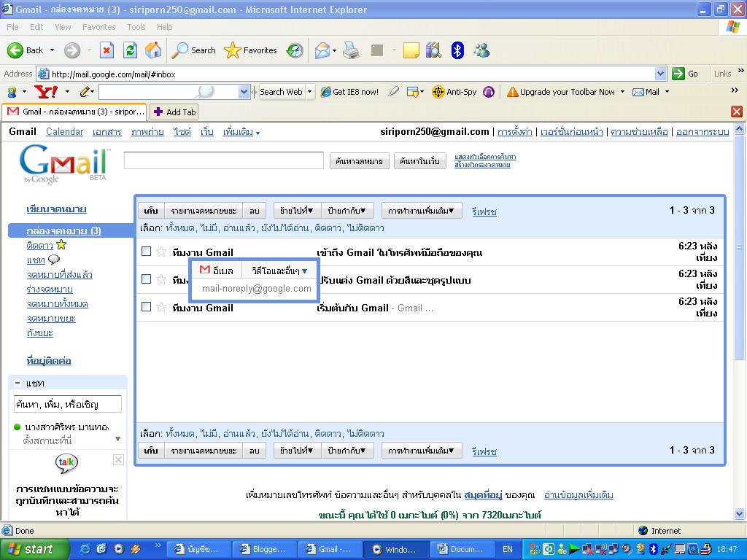Star the Gmail theme customization message
The width and height of the screenshot is (747, 560).
[x=161, y=279]
